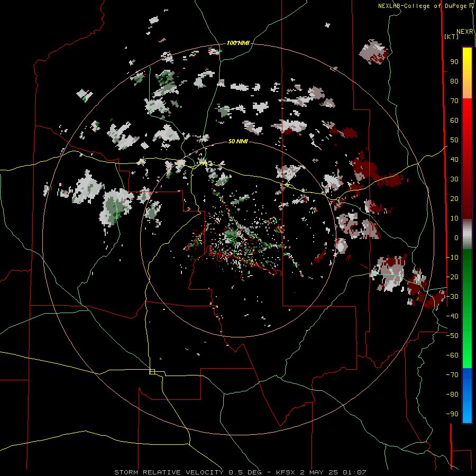The image size is (476, 476).
Task: Click the 01:07 timestamp in the caption
Action: (354, 472)
